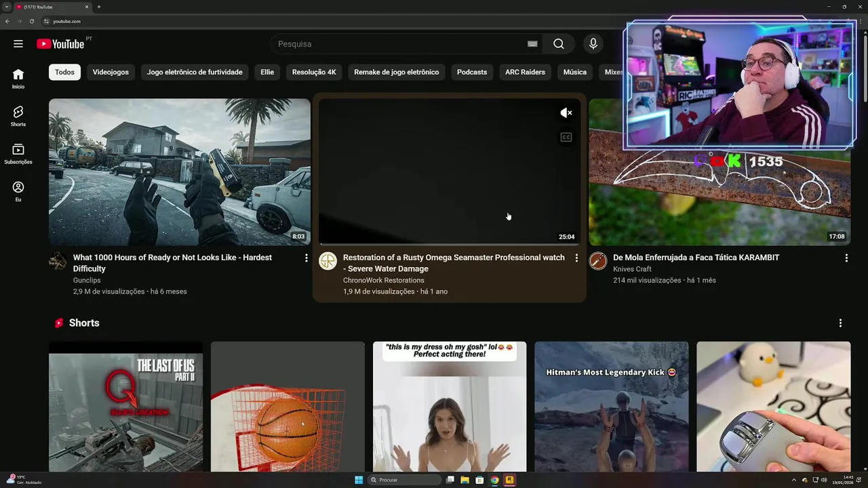868x488 pixels.
Task: Open options for Omega Seamaster restoration video
Action: click(576, 258)
